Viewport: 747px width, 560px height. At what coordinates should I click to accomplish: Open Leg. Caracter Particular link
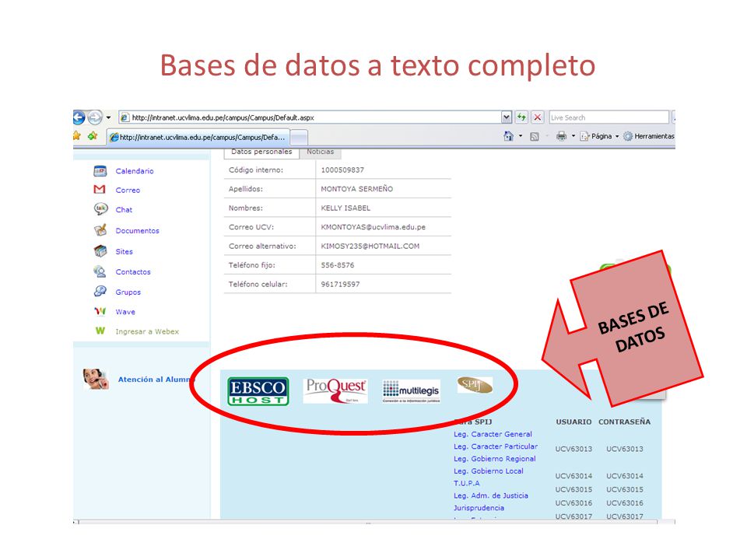point(496,446)
